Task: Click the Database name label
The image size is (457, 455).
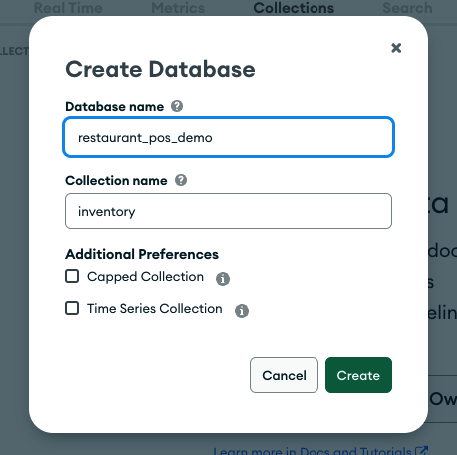Action: 115,107
